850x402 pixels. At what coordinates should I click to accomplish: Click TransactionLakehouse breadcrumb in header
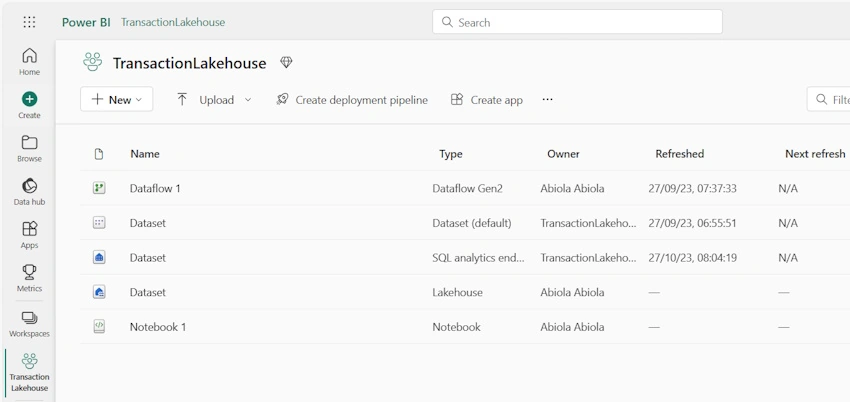click(173, 22)
